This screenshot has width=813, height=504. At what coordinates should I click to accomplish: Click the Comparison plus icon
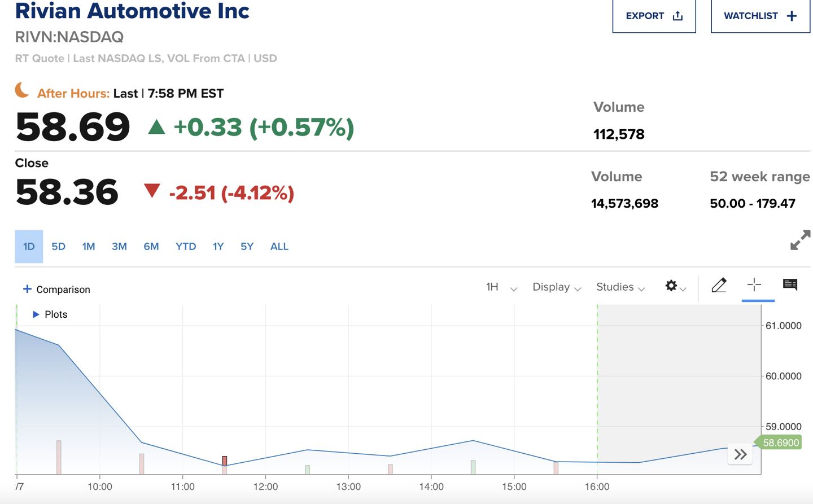pos(27,289)
